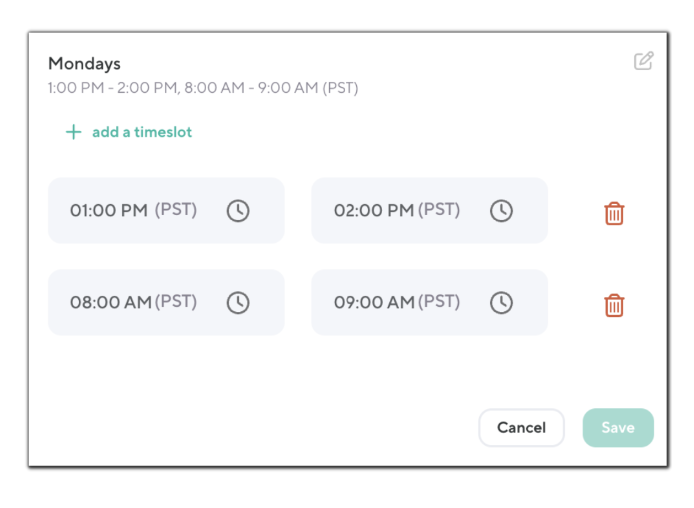Open clock picker for 08:00 AM start
Viewport: 694px width, 508px height.
(x=237, y=303)
